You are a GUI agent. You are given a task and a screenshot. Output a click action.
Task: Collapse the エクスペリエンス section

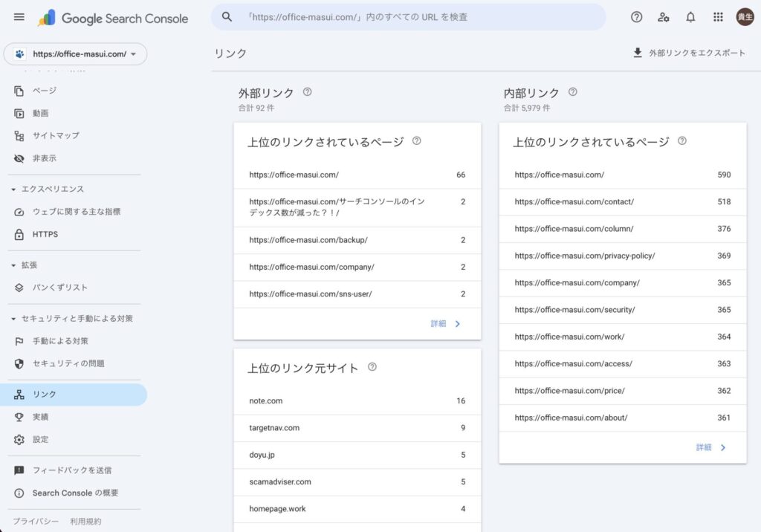click(x=13, y=189)
